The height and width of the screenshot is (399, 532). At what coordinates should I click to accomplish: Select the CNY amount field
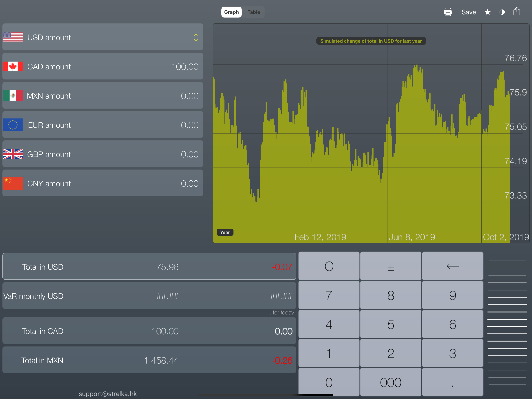(103, 183)
